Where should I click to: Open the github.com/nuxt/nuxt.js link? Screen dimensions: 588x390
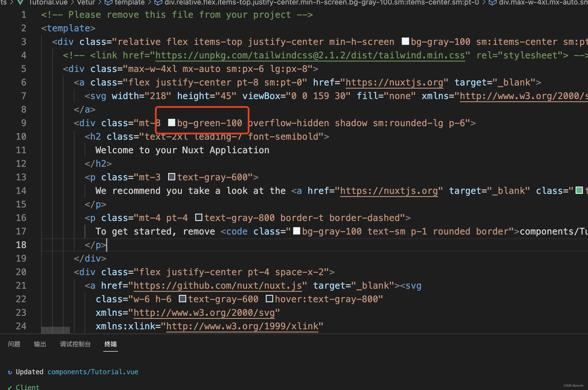[218, 286]
